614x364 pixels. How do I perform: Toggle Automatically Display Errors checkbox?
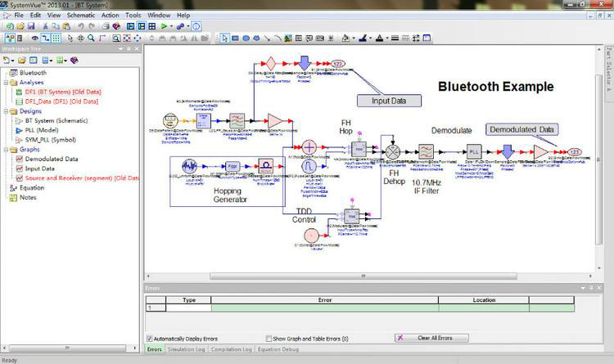(x=149, y=339)
